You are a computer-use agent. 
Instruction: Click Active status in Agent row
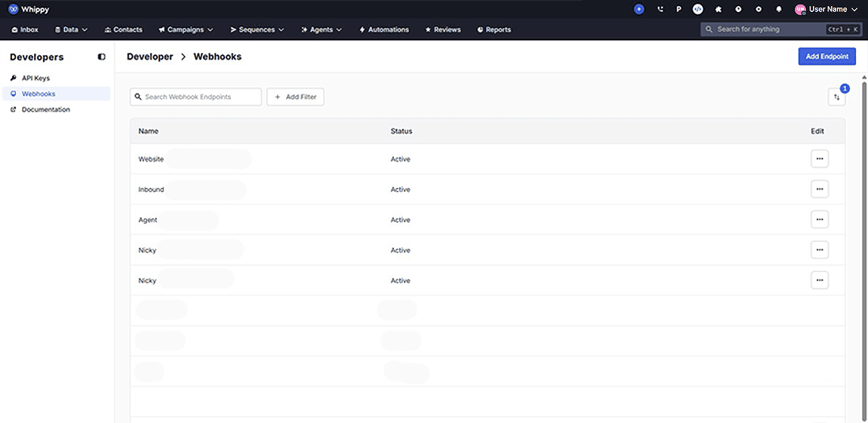click(x=400, y=221)
